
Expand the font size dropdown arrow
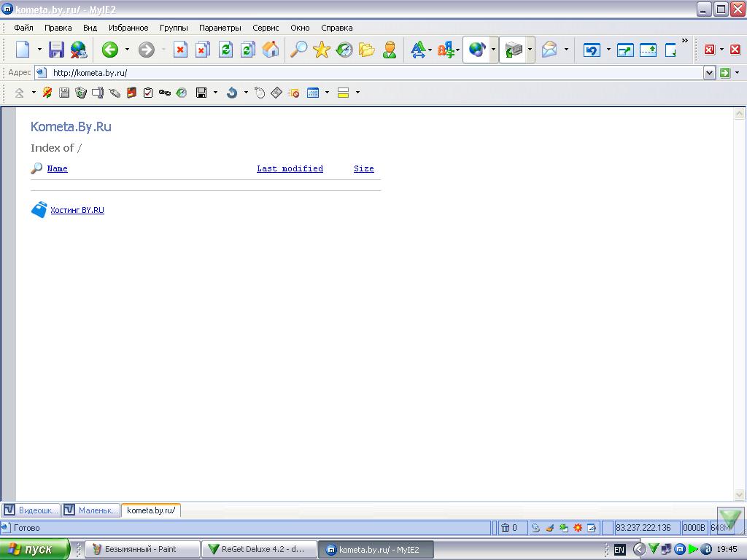pos(430,49)
